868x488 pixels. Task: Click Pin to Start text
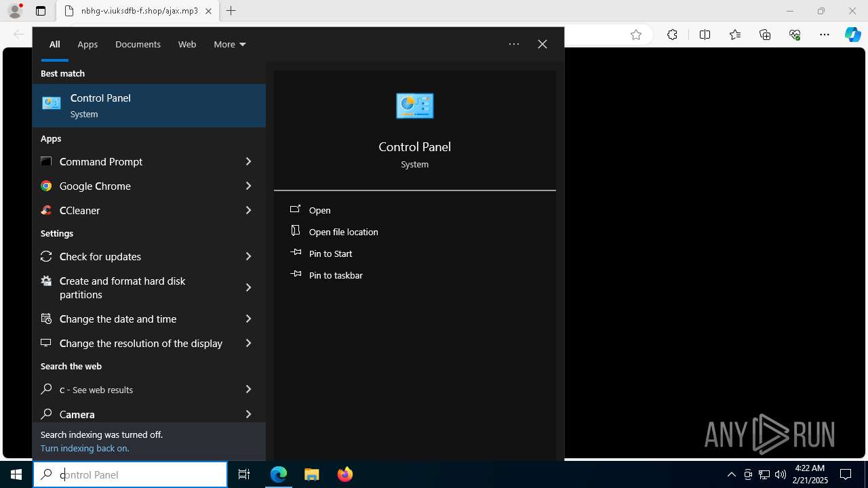(x=331, y=253)
